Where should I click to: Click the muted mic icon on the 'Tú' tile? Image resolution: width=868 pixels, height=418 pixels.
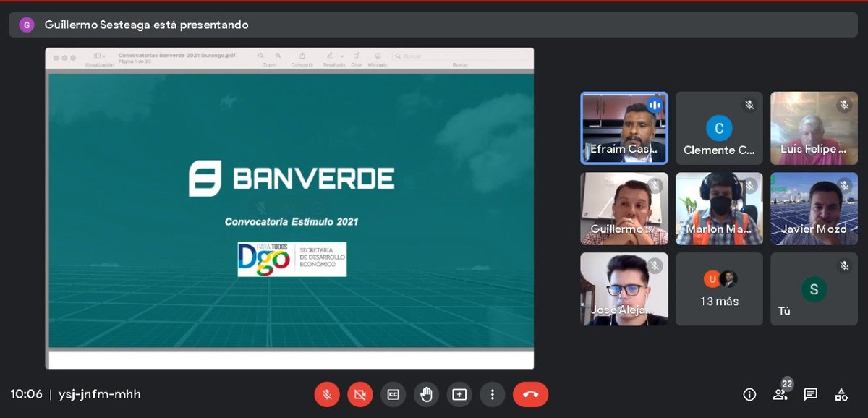[844, 266]
